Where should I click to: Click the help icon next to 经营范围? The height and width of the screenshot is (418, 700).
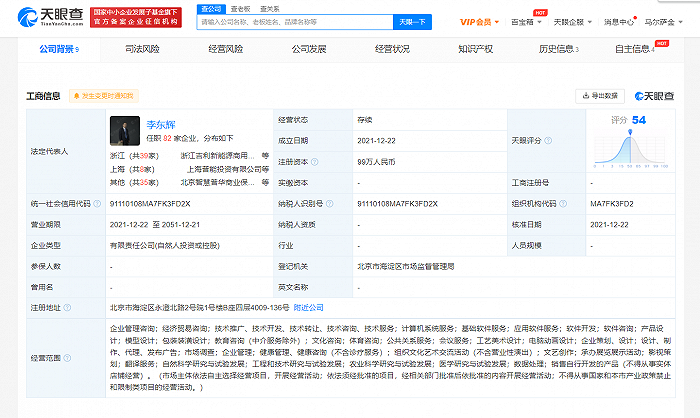coord(67,358)
